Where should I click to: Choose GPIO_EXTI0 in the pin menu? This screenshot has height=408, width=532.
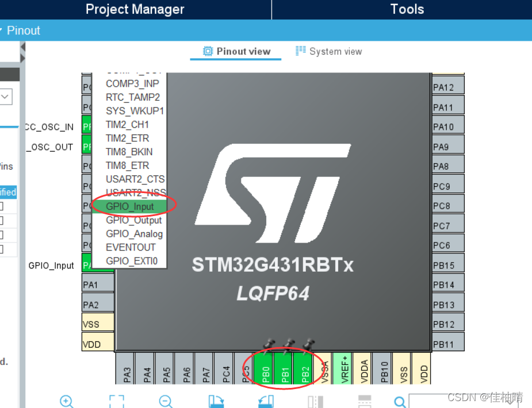pos(131,261)
